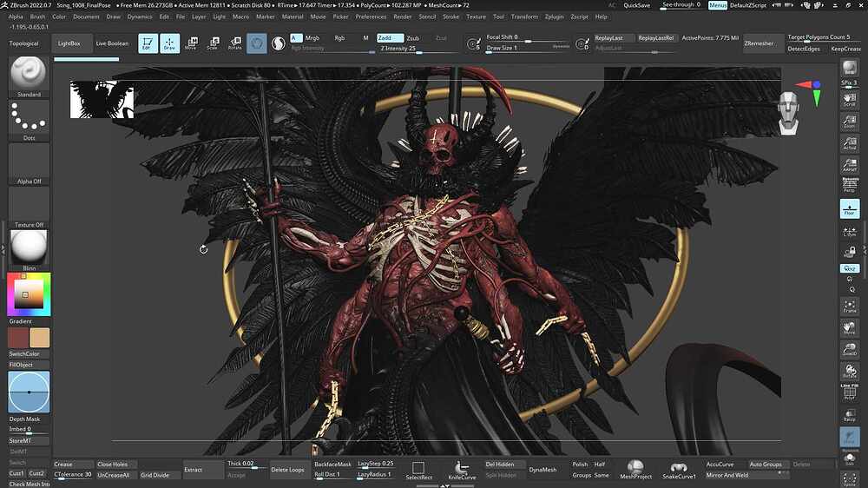Click the Delete Loops button
The image size is (868, 488).
coord(288,470)
